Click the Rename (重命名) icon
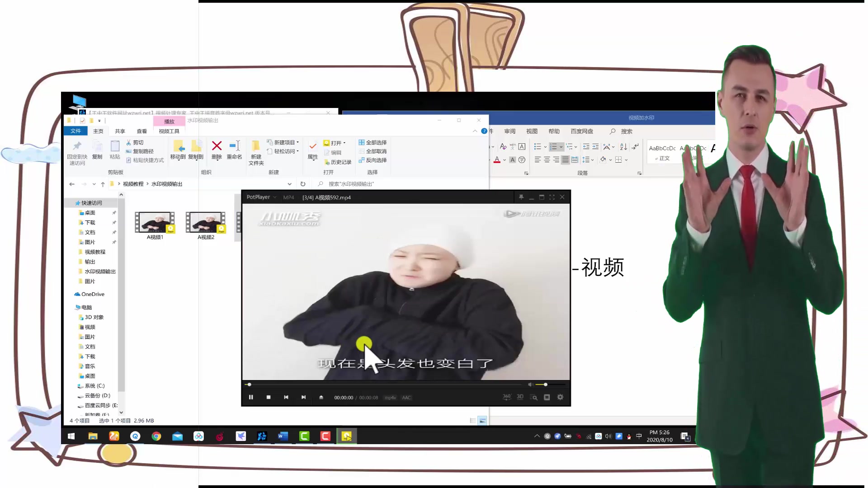This screenshot has height=488, width=868. [x=234, y=150]
